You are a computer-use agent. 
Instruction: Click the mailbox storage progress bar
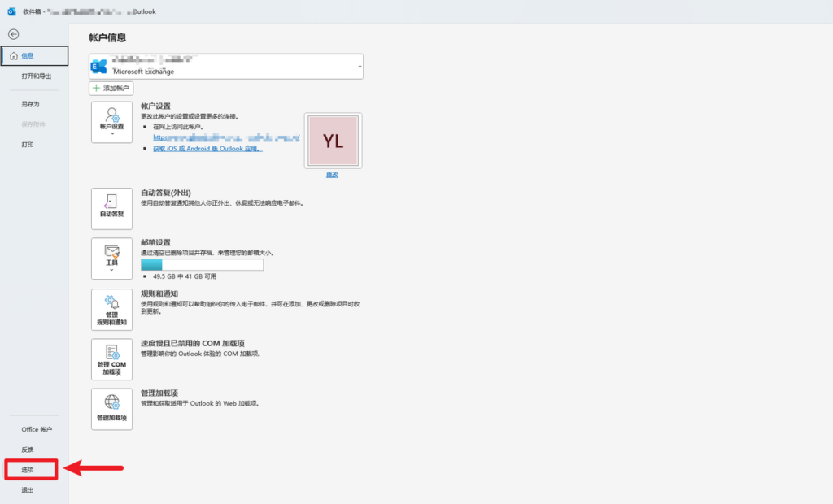point(202,265)
